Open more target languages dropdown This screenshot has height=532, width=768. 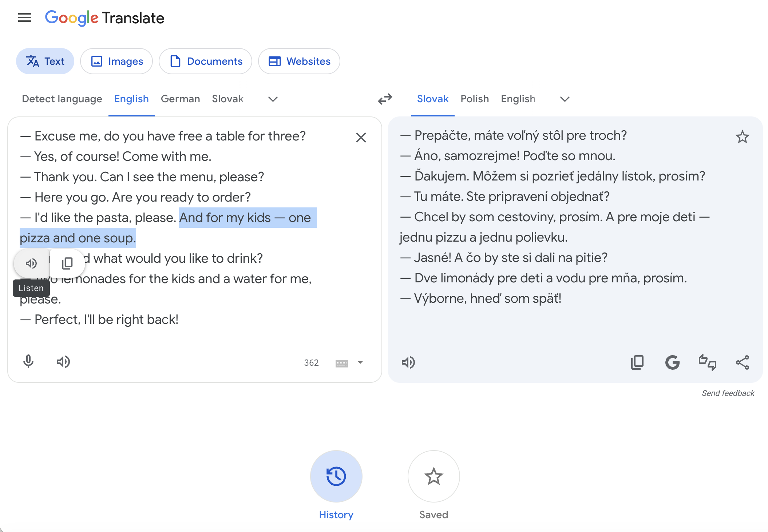pyautogui.click(x=564, y=99)
